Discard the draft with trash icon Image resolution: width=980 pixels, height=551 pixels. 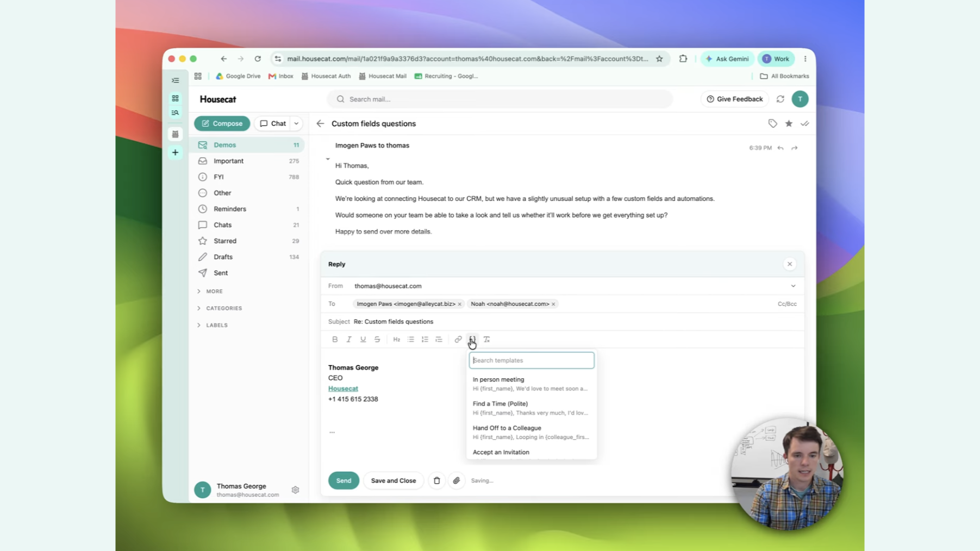click(x=437, y=480)
